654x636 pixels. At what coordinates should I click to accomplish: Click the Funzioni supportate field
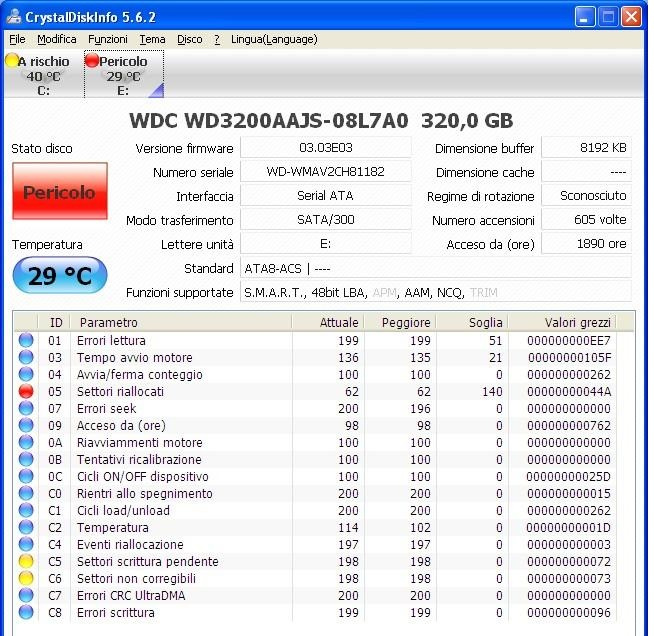click(x=436, y=292)
